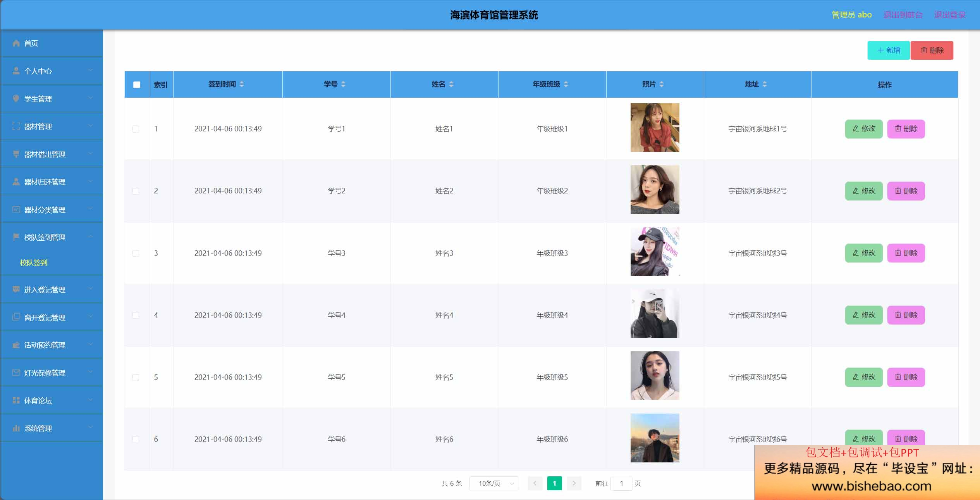The height and width of the screenshot is (500, 980).
Task: Click 删除 for 姓名2 row
Action: (x=906, y=191)
